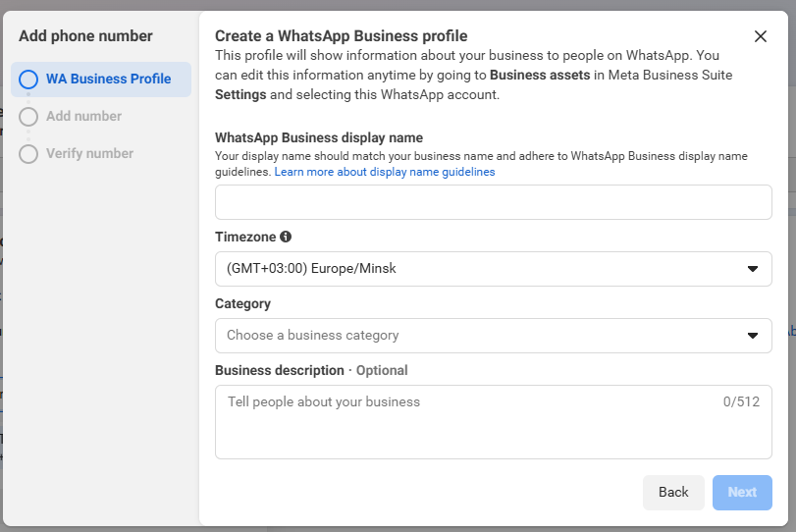The height and width of the screenshot is (532, 796).
Task: Close the WhatsApp Business profile dialog
Action: [760, 36]
